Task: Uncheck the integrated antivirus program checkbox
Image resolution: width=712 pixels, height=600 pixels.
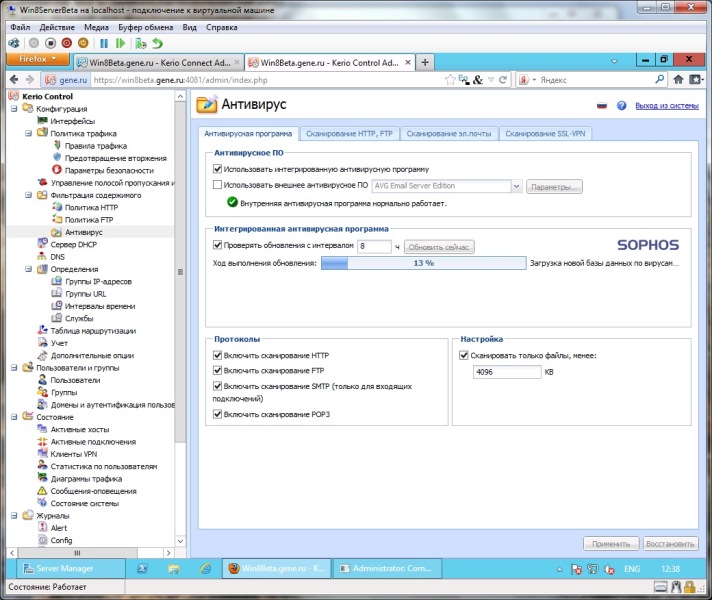Action: click(x=218, y=169)
